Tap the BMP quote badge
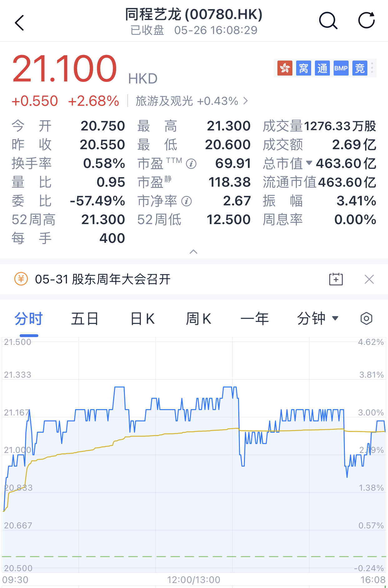Viewport: 388px width, 588px height. [x=341, y=68]
